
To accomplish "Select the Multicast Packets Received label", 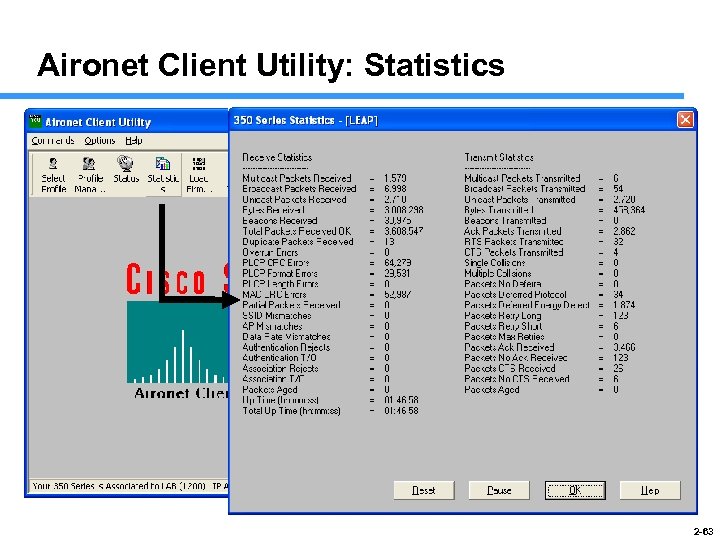I will [x=297, y=178].
